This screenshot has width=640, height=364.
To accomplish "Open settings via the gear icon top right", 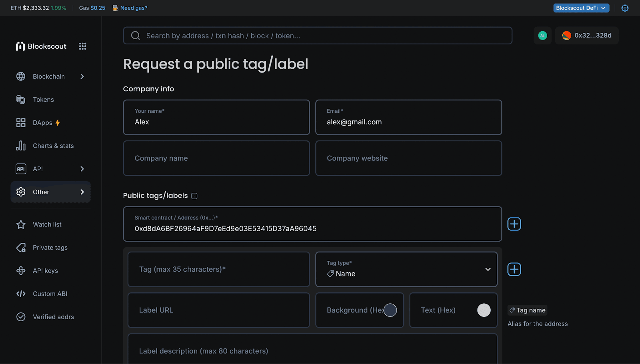I will click(x=625, y=8).
